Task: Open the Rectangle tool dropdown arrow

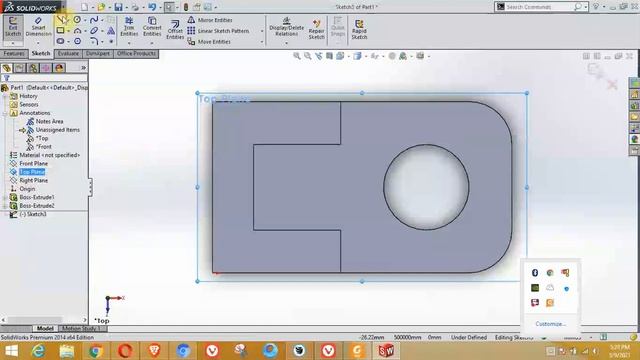Action: [x=68, y=31]
